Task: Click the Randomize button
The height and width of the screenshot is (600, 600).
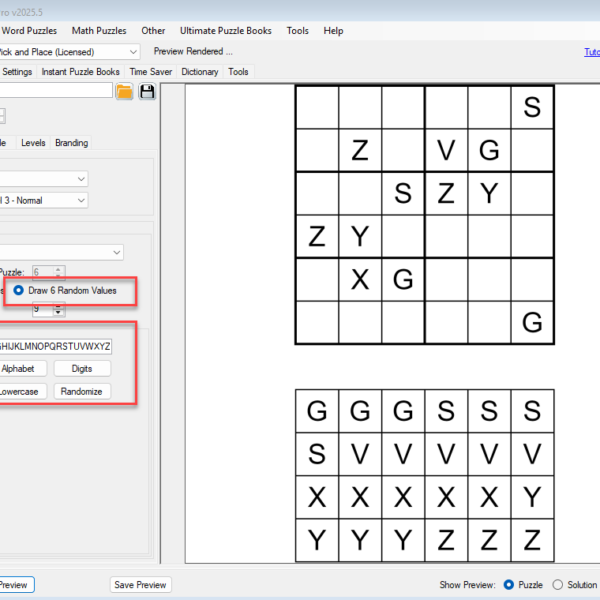Action: click(81, 391)
